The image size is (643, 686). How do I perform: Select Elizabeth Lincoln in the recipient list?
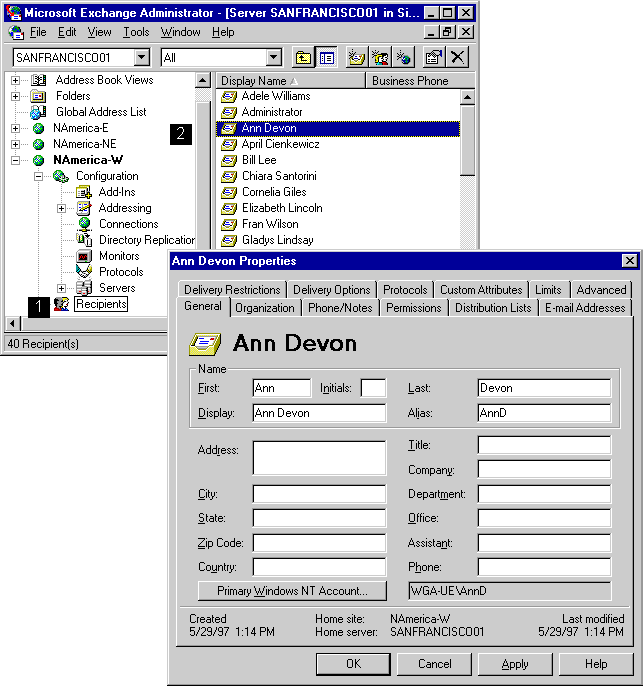tap(282, 208)
